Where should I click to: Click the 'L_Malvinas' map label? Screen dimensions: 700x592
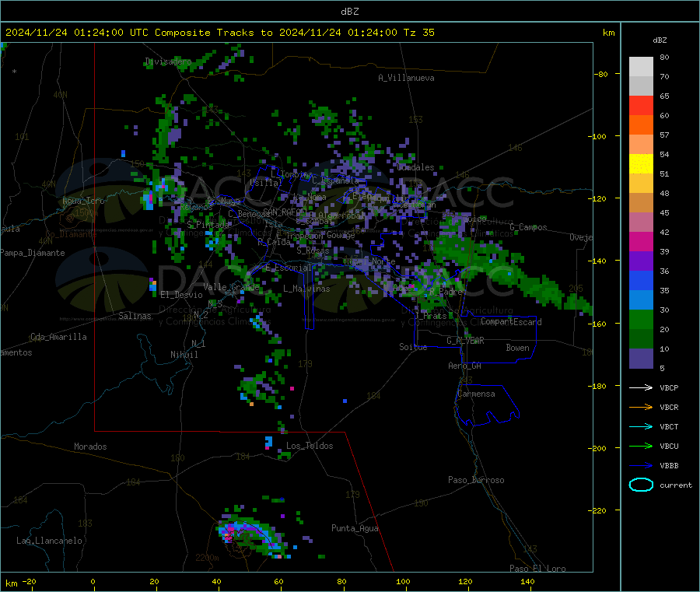(306, 289)
